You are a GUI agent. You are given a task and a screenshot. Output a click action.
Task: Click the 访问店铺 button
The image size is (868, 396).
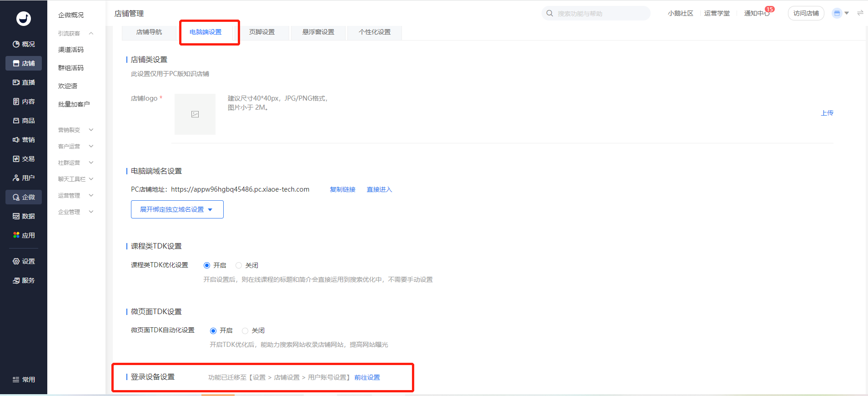(x=806, y=13)
